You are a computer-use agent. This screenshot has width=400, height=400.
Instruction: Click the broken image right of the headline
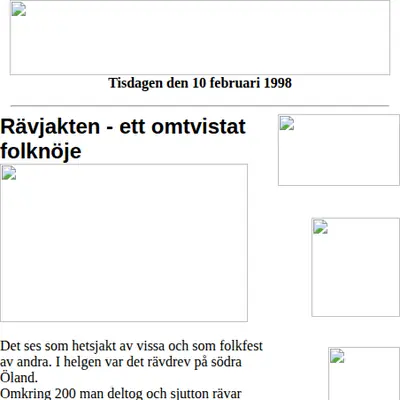(339, 150)
